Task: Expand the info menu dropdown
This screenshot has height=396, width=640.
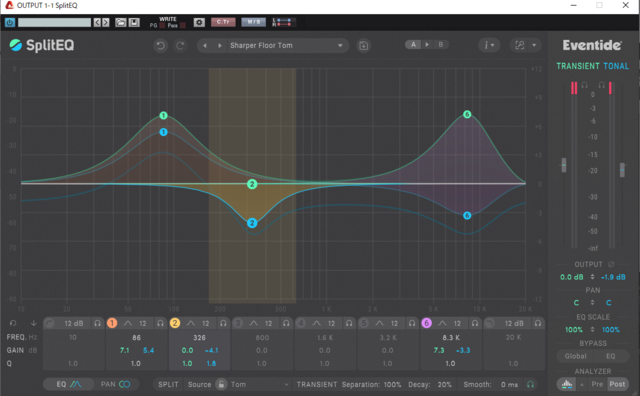Action: 489,45
